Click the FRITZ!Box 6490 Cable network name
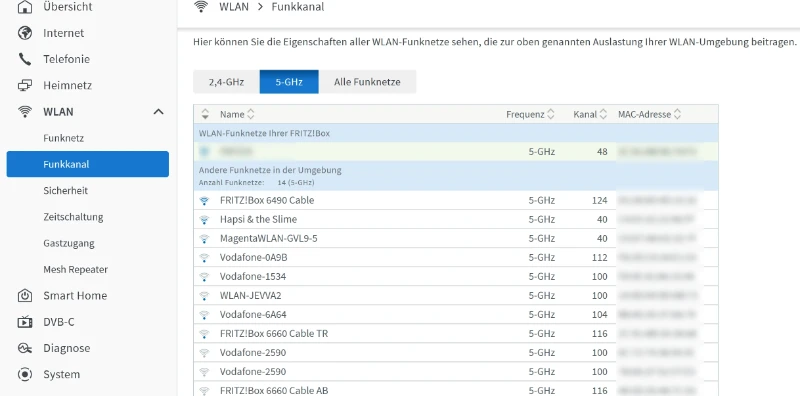800x396 pixels. [267, 201]
